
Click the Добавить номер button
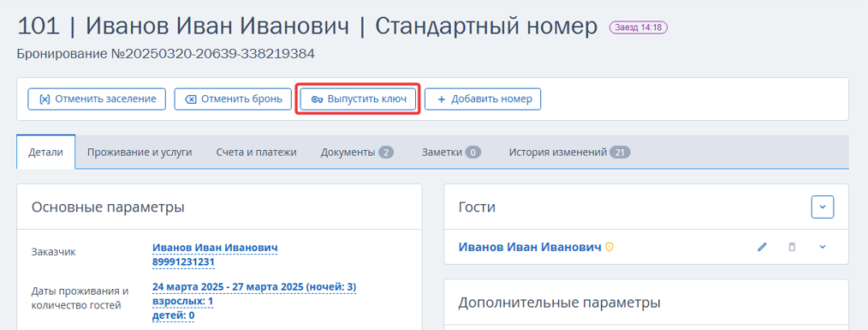click(x=483, y=99)
